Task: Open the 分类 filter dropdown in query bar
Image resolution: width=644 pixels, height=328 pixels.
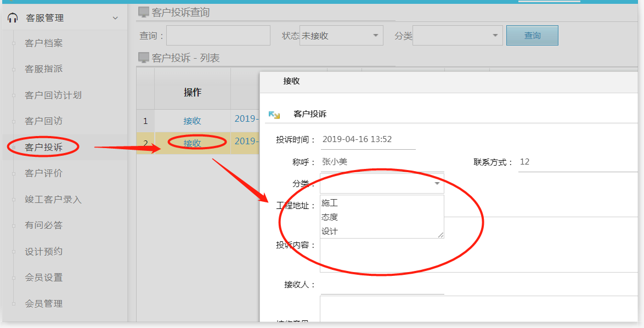Action: pyautogui.click(x=495, y=36)
